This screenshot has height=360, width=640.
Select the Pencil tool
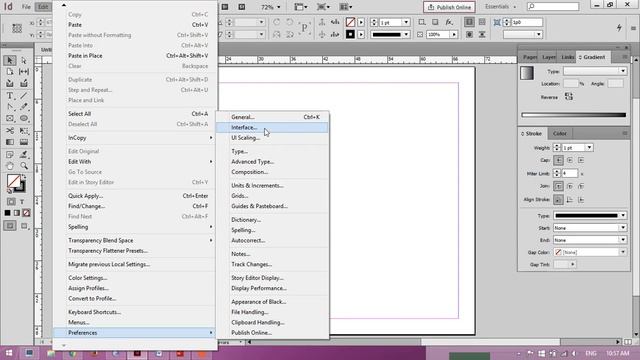24,107
